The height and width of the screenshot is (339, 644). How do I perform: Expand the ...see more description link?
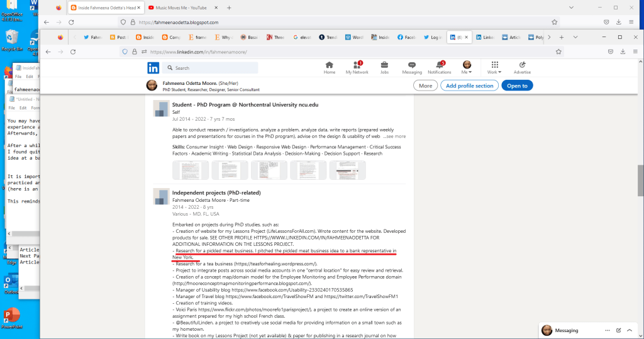[x=394, y=136]
